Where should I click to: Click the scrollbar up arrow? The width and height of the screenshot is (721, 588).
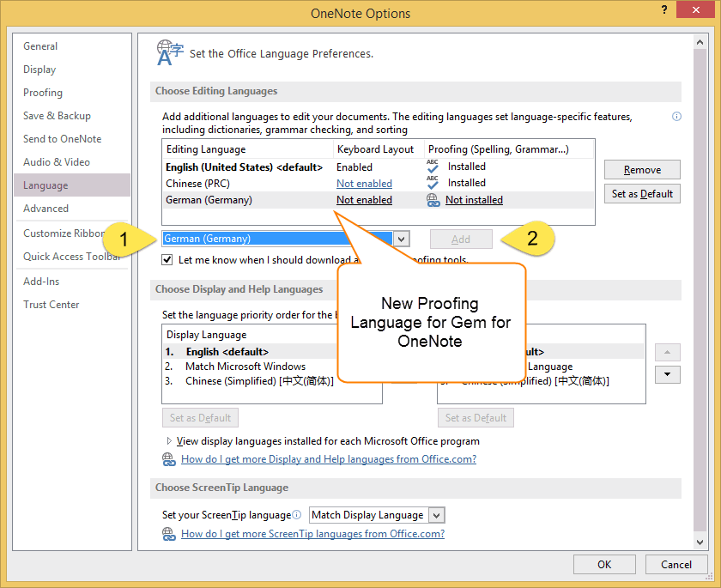tap(700, 42)
